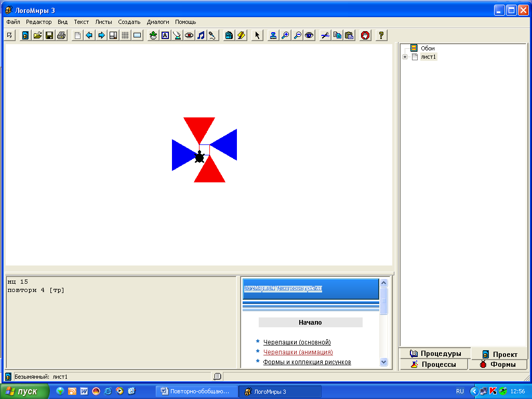Expand the лист1 tree node
This screenshot has width=532, height=399.
click(x=405, y=57)
